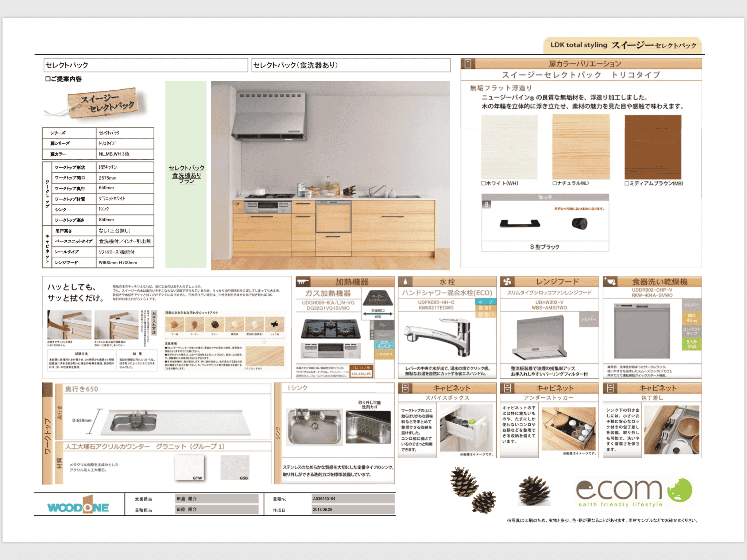
Task: Click the main kitchen photo
Action: click(x=330, y=175)
